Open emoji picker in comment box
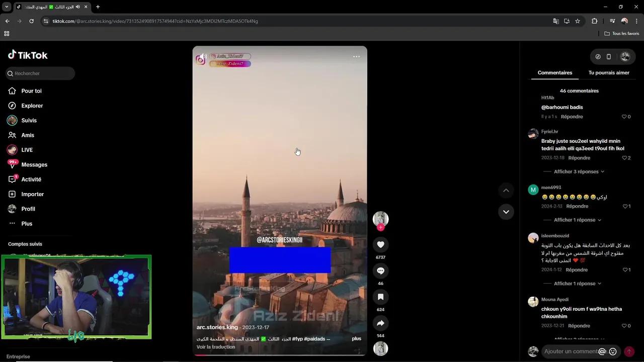The height and width of the screenshot is (362, 644). [x=613, y=351]
